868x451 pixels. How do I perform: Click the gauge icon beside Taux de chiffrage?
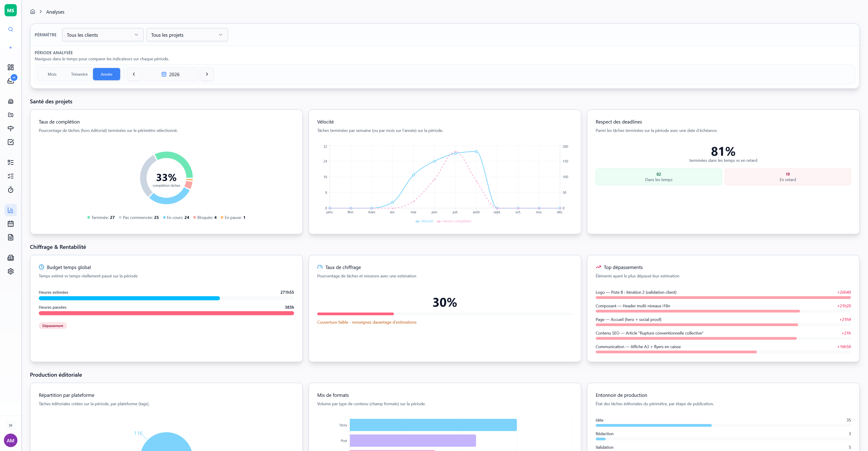(x=320, y=267)
